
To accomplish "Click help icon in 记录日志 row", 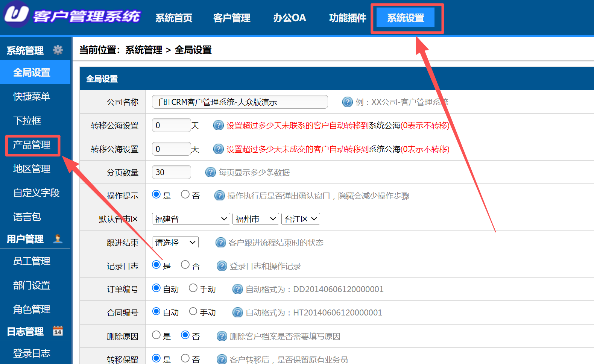I will 222,266.
